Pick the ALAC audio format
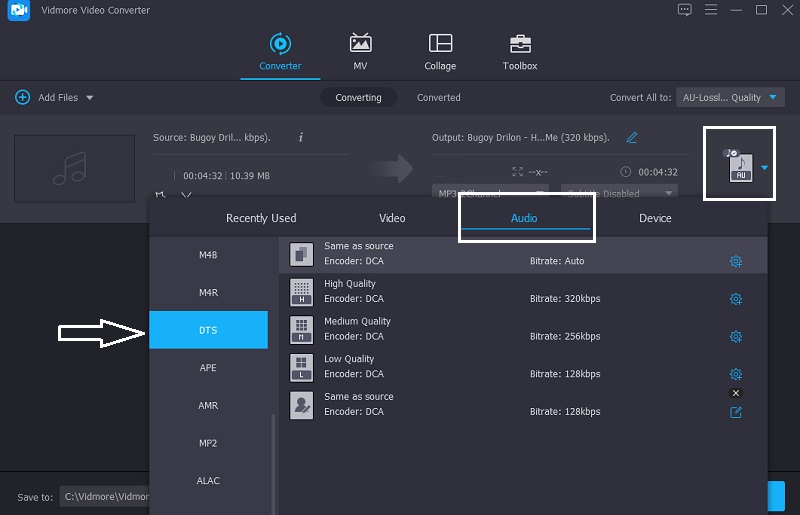 coord(208,481)
